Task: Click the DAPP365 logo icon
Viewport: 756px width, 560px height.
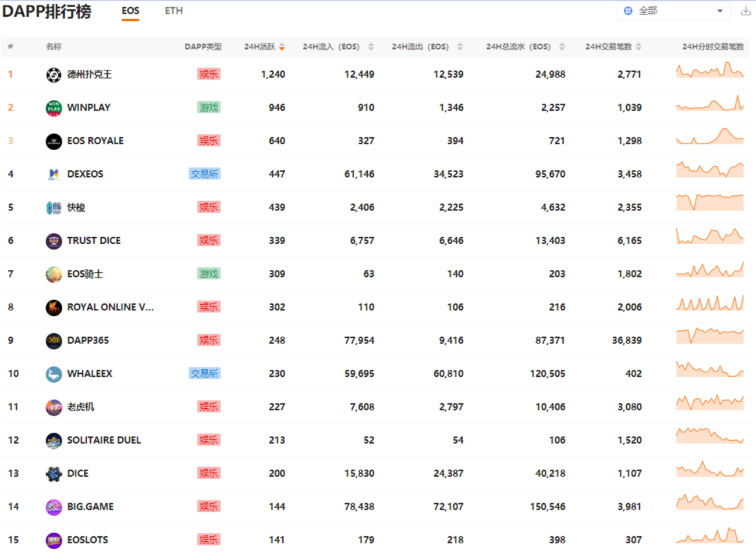Action: [x=54, y=340]
